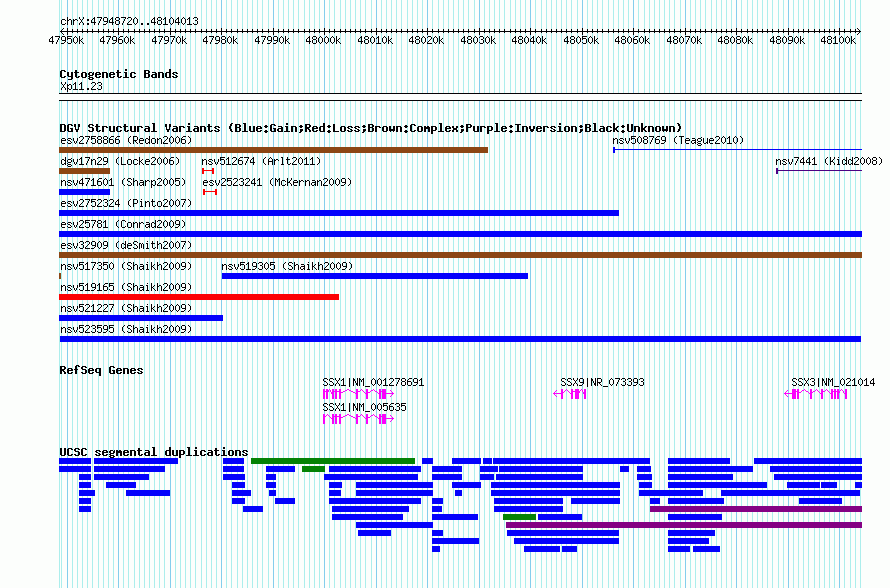Screen dimensions: 890x588
Task: Select the SSX3 gene exon glyph
Action: [816, 394]
